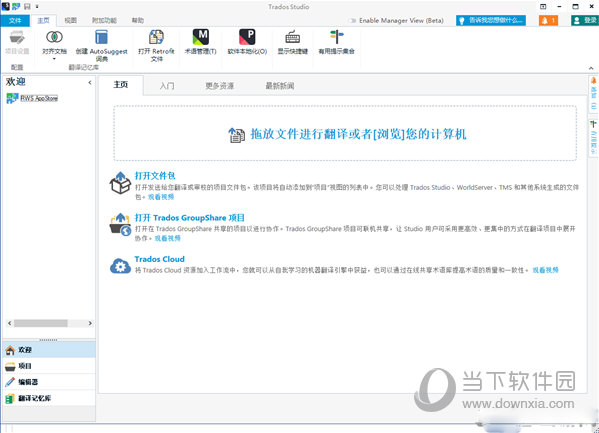Click the Open Package box icon
The width and height of the screenshot is (599, 433).
120,183
